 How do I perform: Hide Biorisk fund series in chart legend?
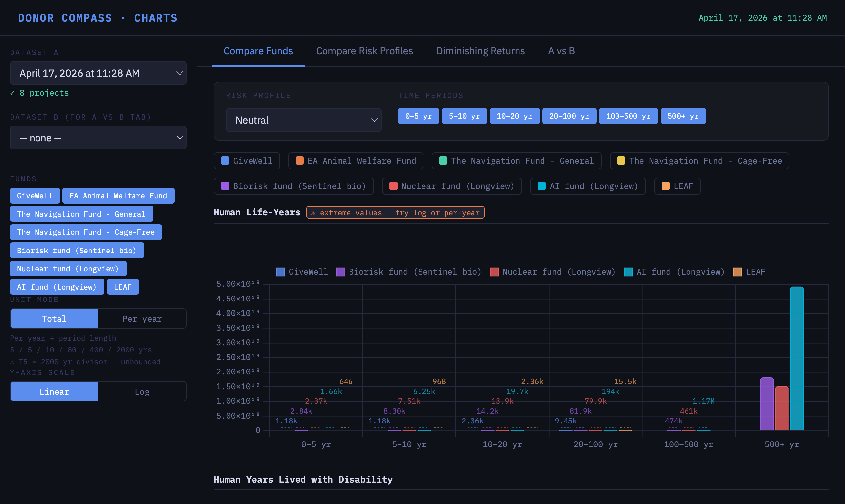point(409,272)
